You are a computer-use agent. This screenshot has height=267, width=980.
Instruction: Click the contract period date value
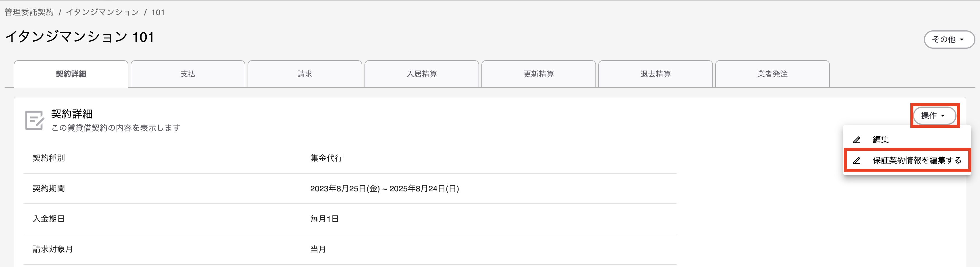tap(384, 189)
